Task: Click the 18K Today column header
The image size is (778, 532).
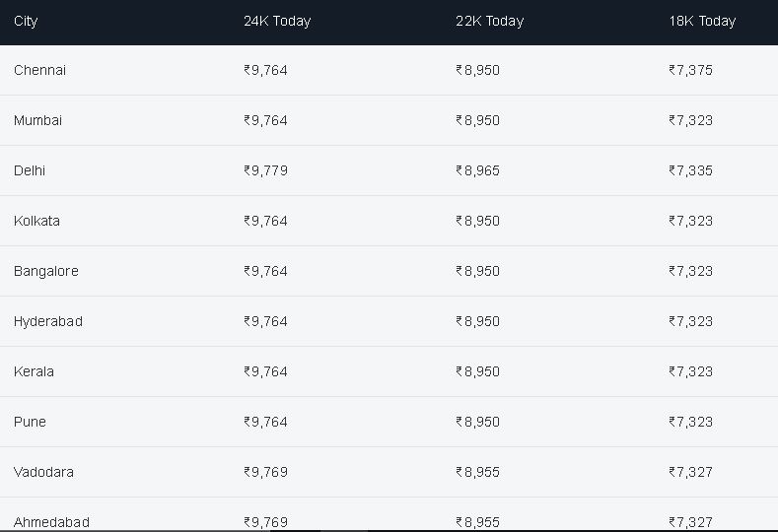Action: [702, 22]
